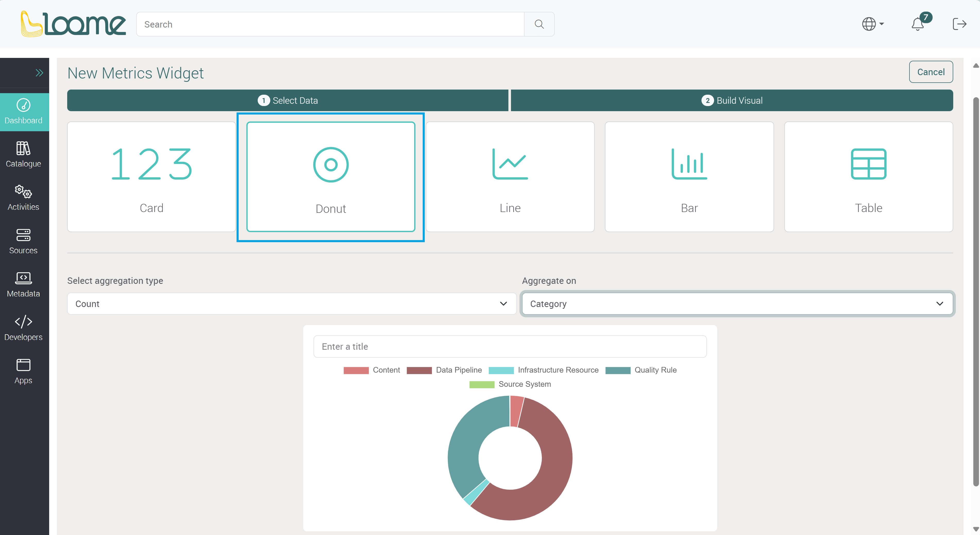The image size is (980, 535).
Task: Choose the Line chart widget type
Action: coord(510,177)
